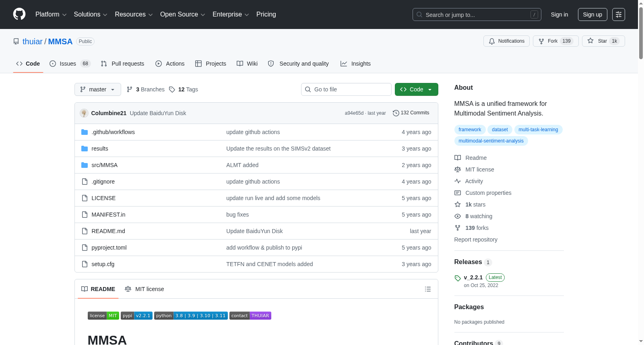Viewport: 644px width, 345px height.
Task: Click the python versions badge
Action: click(191, 316)
